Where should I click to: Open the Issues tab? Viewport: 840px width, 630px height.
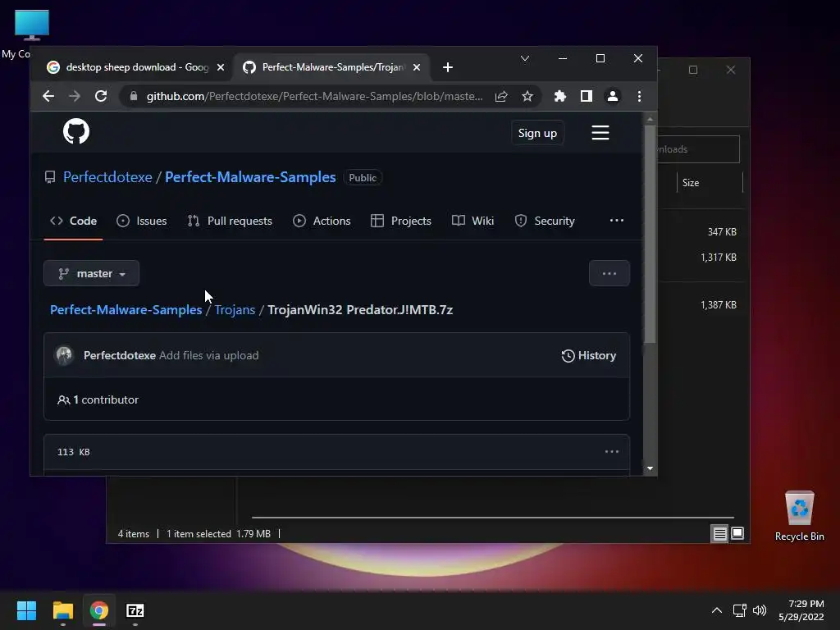pyautogui.click(x=142, y=221)
